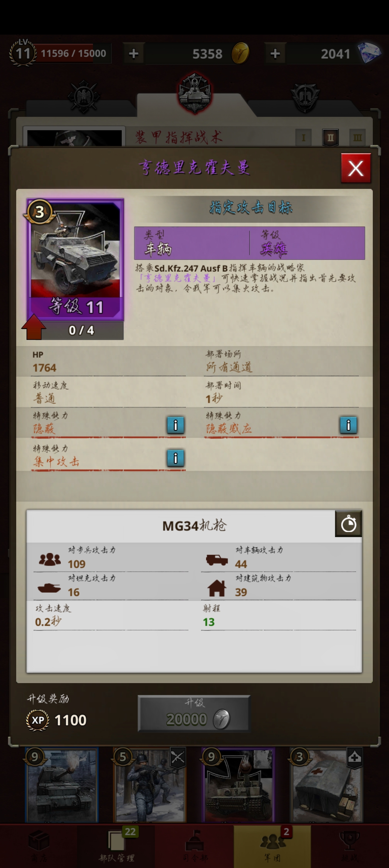The width and height of the screenshot is (389, 868).
Task: Open info for 隐蔽感应 special ability
Action: coord(348,425)
